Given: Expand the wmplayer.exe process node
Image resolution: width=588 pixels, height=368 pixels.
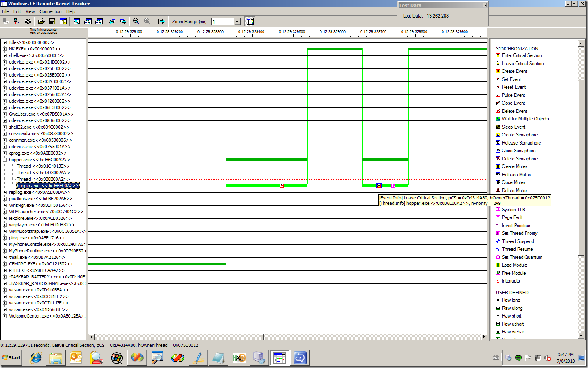Looking at the screenshot, I should [4, 225].
